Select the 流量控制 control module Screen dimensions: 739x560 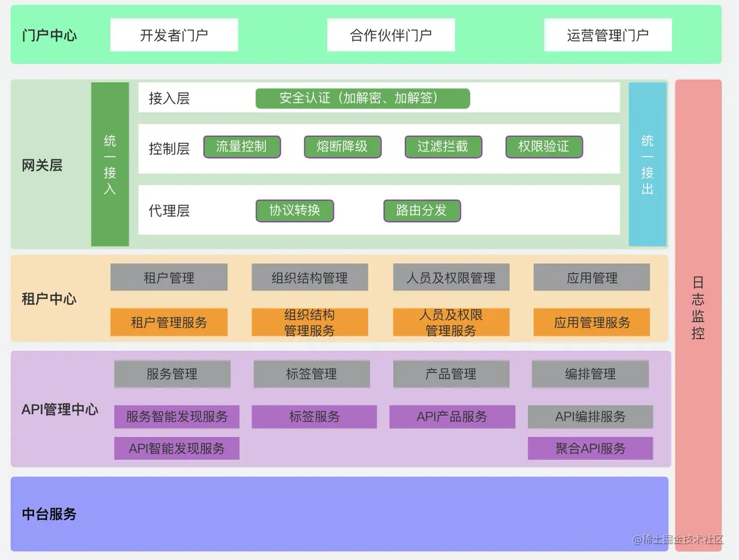[x=242, y=147]
